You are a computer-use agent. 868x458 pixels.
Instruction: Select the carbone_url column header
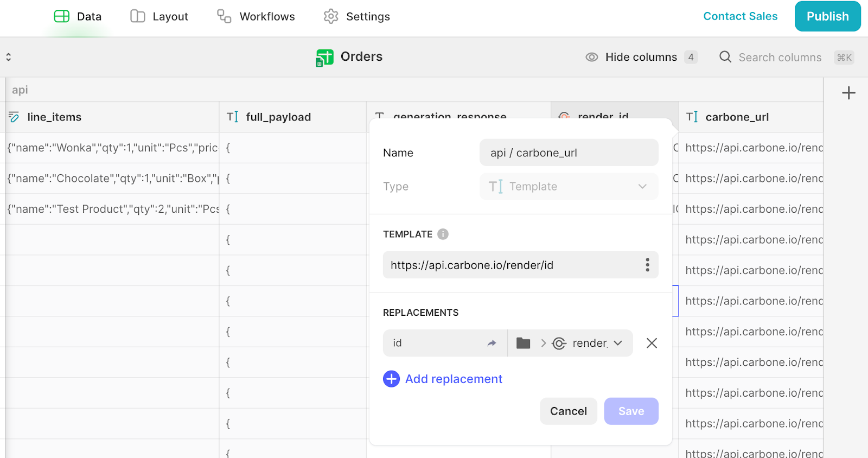(x=751, y=117)
